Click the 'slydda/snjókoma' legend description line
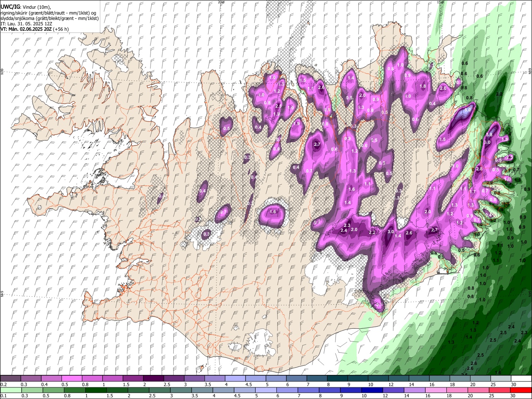This screenshot has height=399, width=532. click(49, 18)
